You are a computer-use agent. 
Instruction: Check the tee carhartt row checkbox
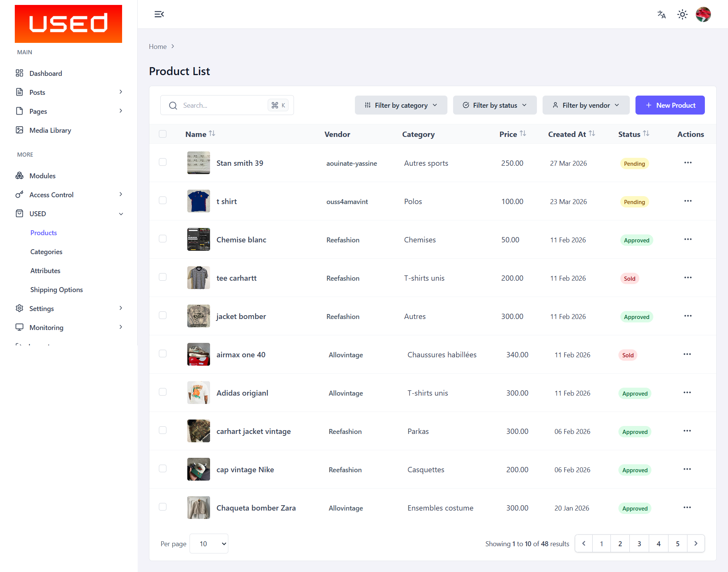[x=163, y=277]
